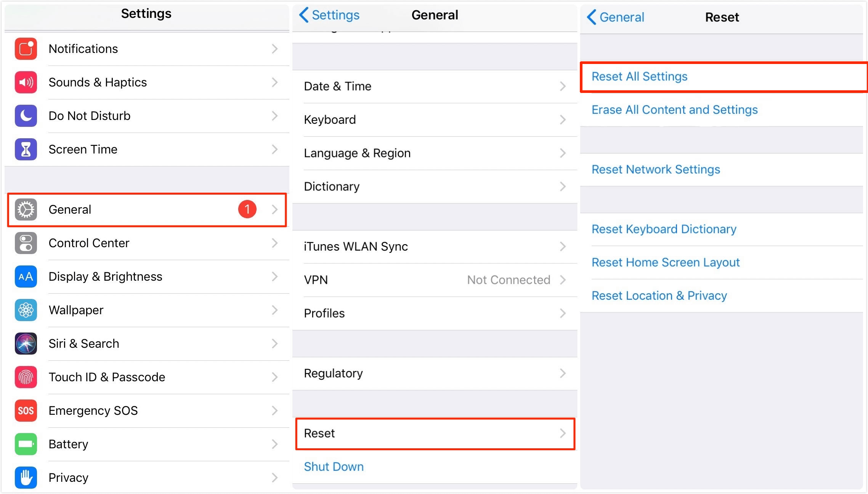
Task: Tap the Screen Time hourglass icon
Action: (x=26, y=149)
